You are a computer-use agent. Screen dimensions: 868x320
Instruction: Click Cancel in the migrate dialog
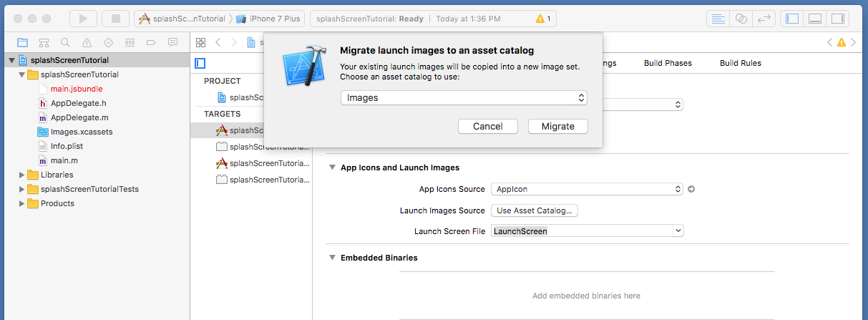tap(488, 126)
